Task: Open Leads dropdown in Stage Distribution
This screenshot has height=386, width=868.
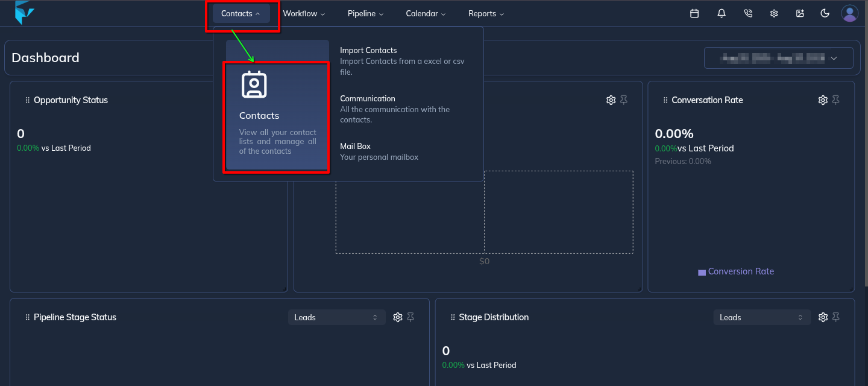Action: 761,317
